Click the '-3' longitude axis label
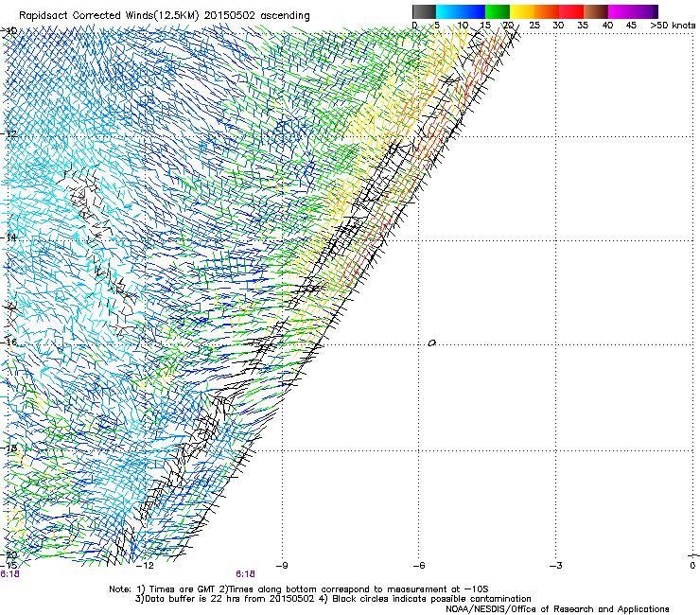The image size is (700, 615). click(x=556, y=566)
